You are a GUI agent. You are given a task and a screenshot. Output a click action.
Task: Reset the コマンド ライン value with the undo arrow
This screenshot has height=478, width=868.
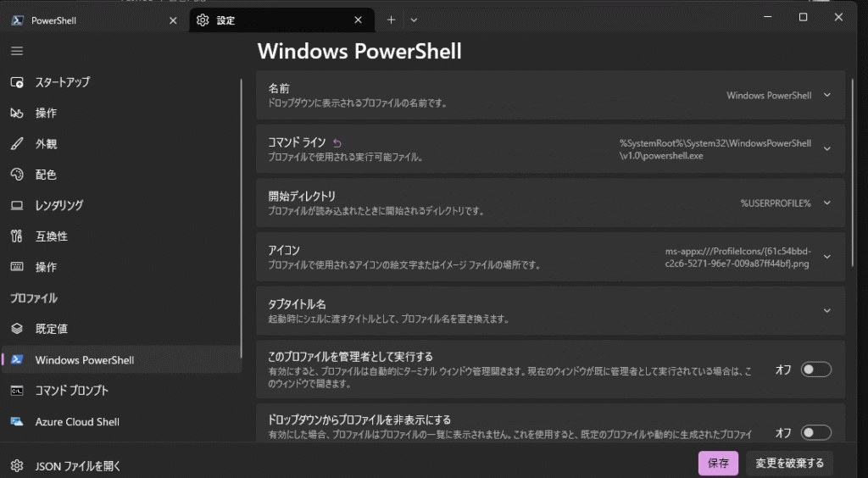pyautogui.click(x=337, y=143)
